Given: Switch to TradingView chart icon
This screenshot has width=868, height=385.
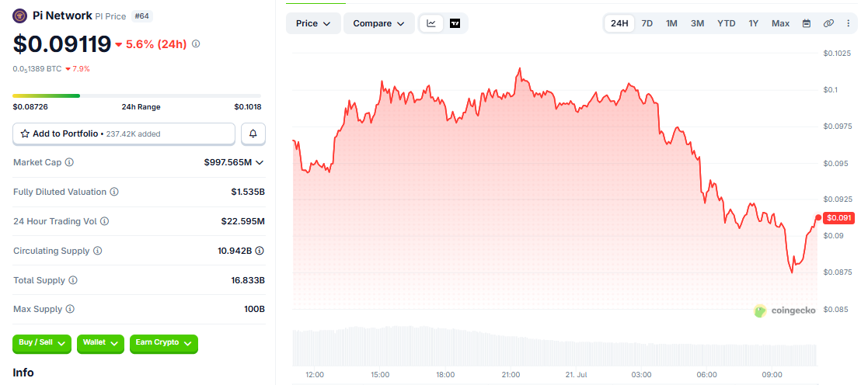Looking at the screenshot, I should point(455,23).
